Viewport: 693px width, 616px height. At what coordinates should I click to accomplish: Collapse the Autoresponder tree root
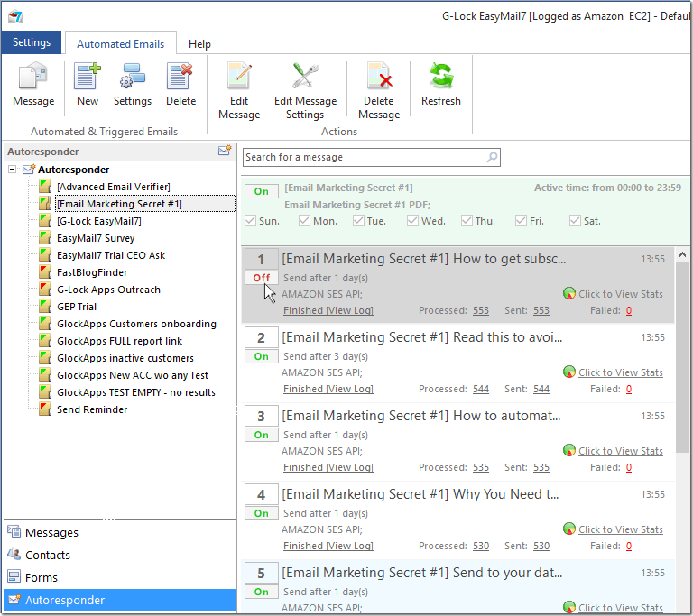13,170
